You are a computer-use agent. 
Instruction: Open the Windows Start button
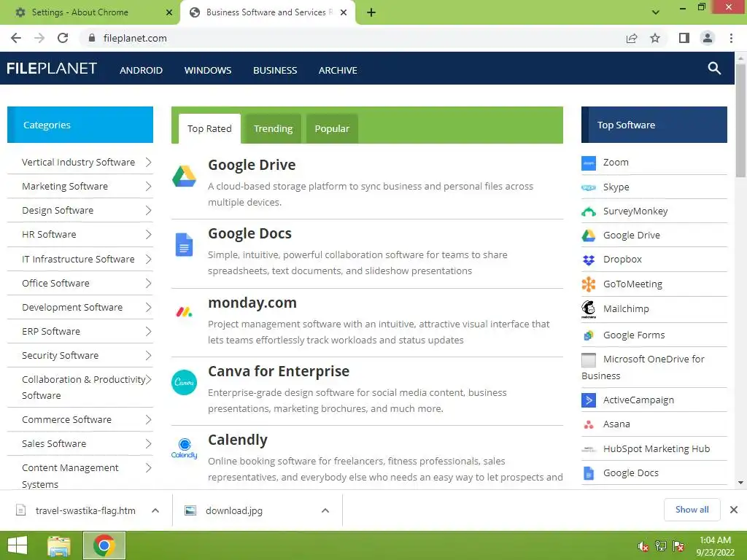point(18,545)
